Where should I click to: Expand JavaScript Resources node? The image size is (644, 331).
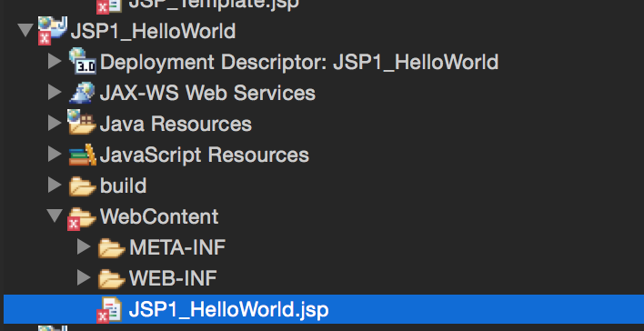(55, 154)
